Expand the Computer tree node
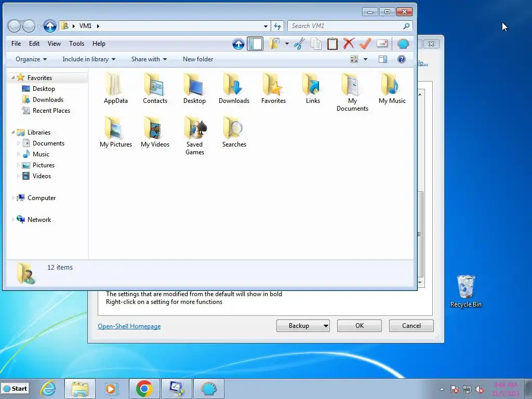 point(13,198)
